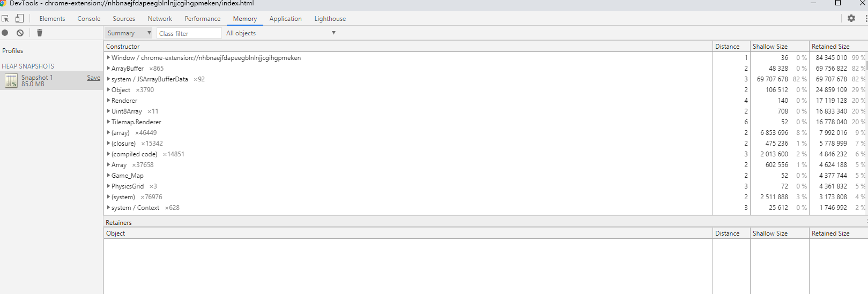Select the HEAP SNAPSHOTS section label
This screenshot has height=294, width=868.
(28, 66)
